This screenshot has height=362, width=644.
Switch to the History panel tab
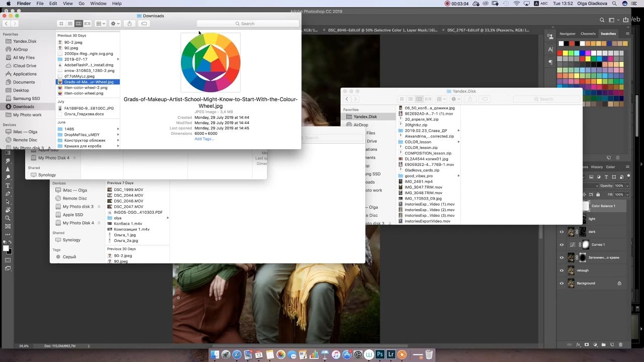(x=597, y=167)
